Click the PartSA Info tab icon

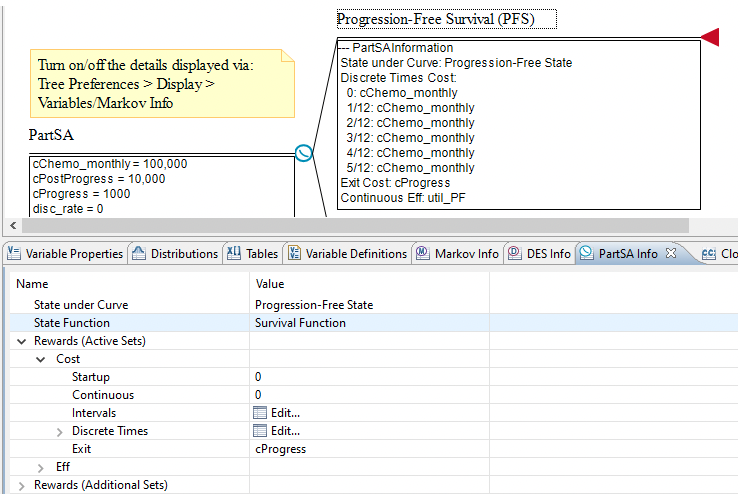tap(586, 253)
